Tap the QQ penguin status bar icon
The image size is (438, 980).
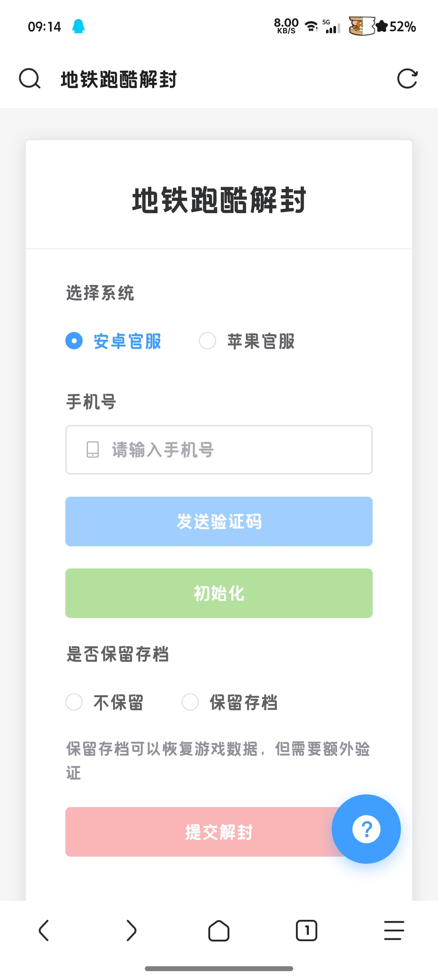[x=78, y=27]
